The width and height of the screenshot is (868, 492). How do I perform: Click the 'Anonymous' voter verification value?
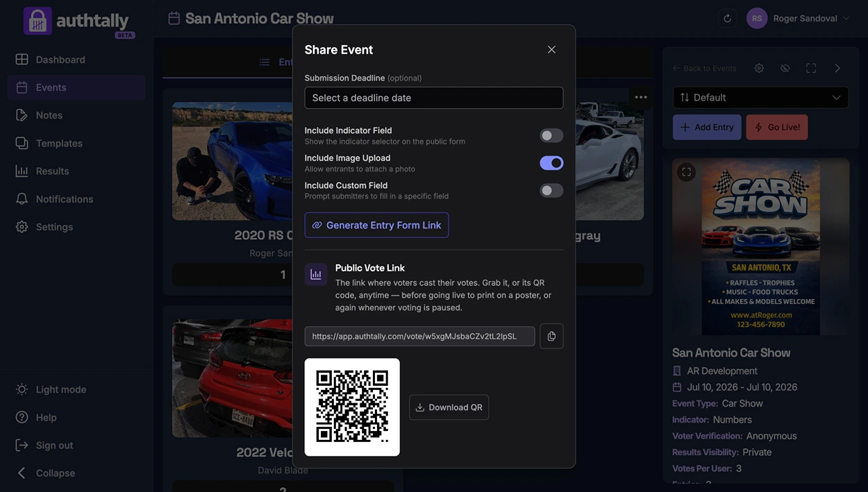click(771, 436)
